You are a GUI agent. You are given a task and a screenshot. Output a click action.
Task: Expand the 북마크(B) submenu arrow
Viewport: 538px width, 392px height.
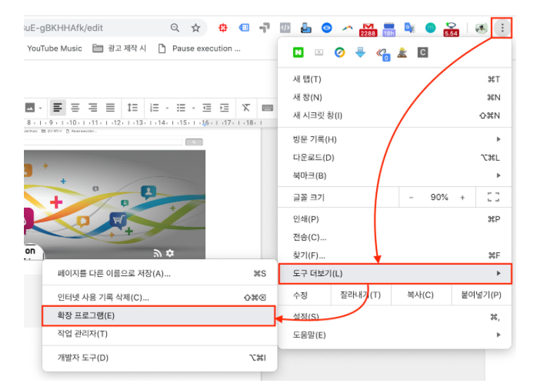[x=499, y=176]
